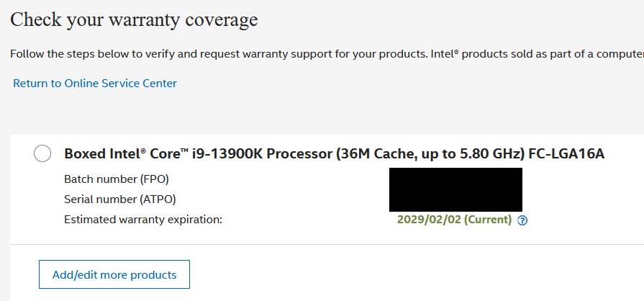Click the help icon beside warranty expiration

pos(523,220)
